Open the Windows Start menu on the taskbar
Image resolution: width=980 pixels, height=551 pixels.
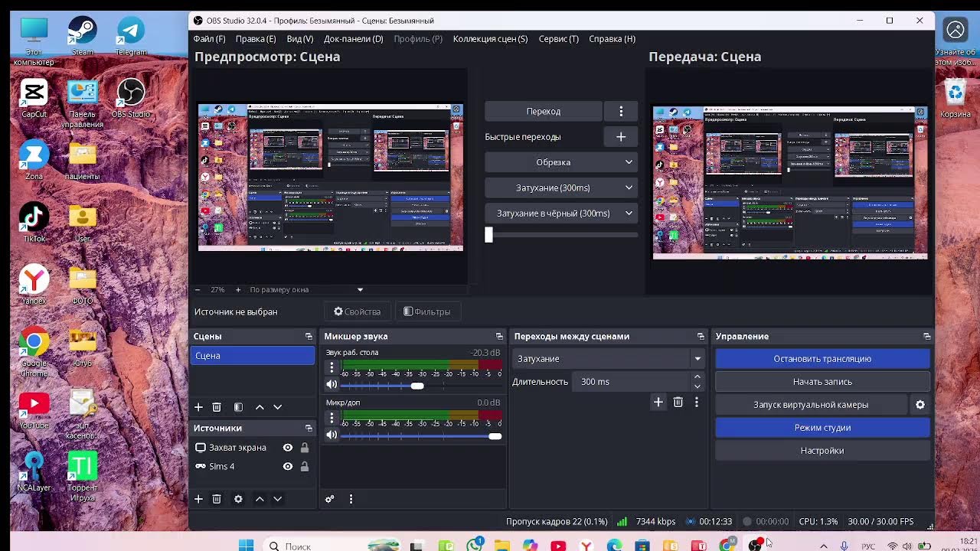pyautogui.click(x=246, y=546)
